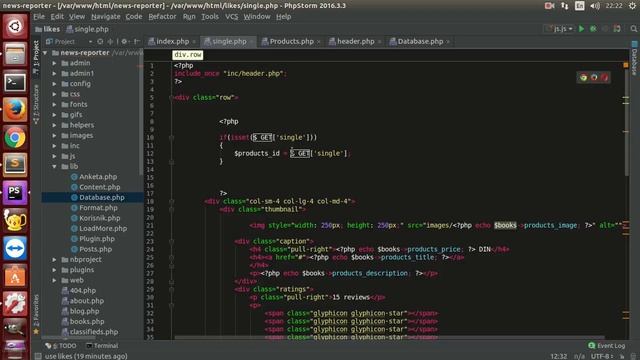The image size is (640, 360).
Task: Open file preview in Opera browser icon
Action: 604,78
